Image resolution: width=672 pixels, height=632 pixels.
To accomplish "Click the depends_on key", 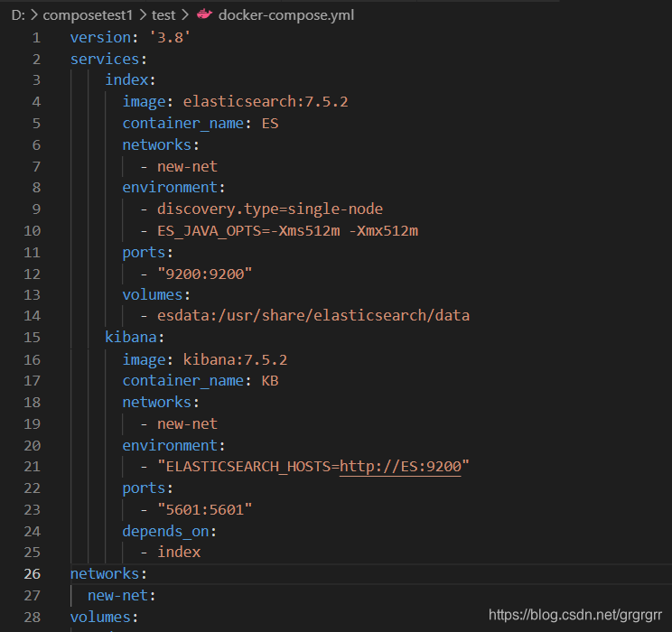I will click(166, 531).
